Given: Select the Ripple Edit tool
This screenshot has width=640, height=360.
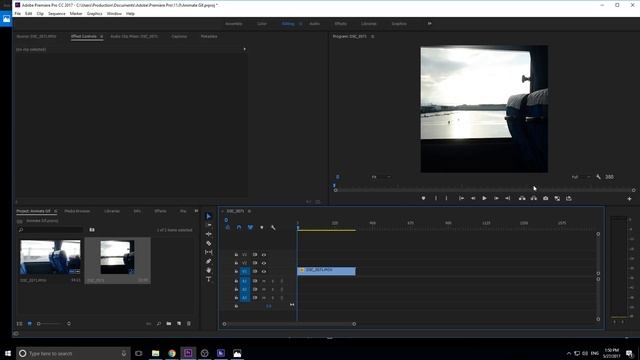Looking at the screenshot, I should [x=209, y=234].
